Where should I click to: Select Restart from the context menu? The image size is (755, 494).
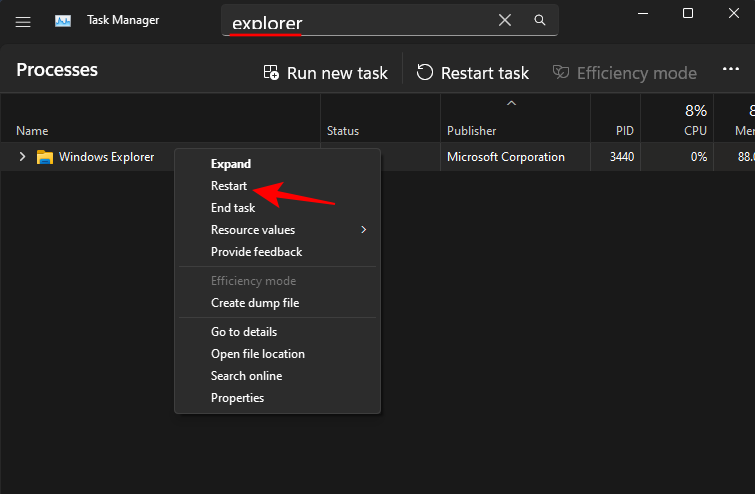[x=229, y=186]
